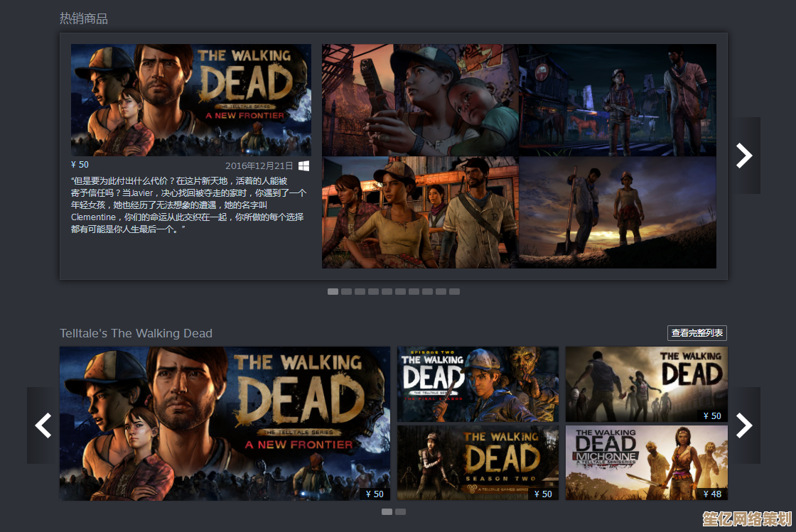
Task: Open The Walking Dead Michonne capsule
Action: click(x=647, y=462)
